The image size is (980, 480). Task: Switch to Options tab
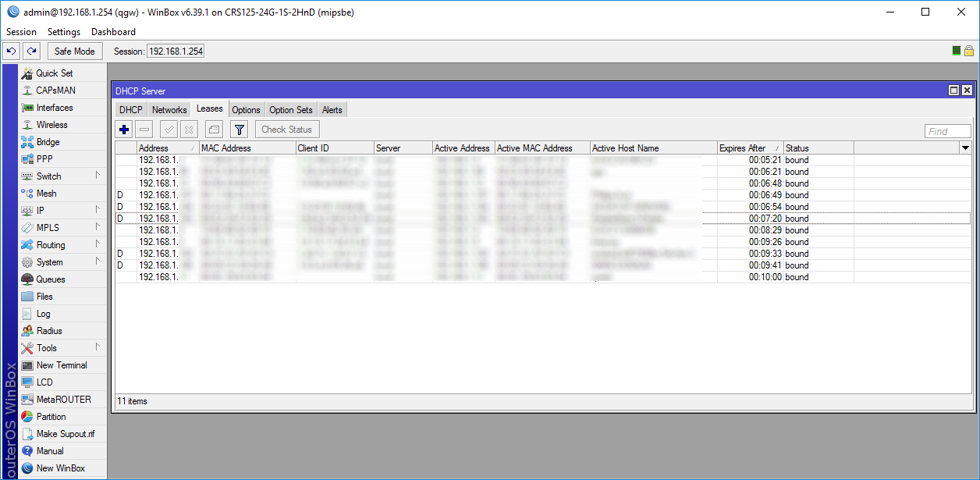point(246,110)
